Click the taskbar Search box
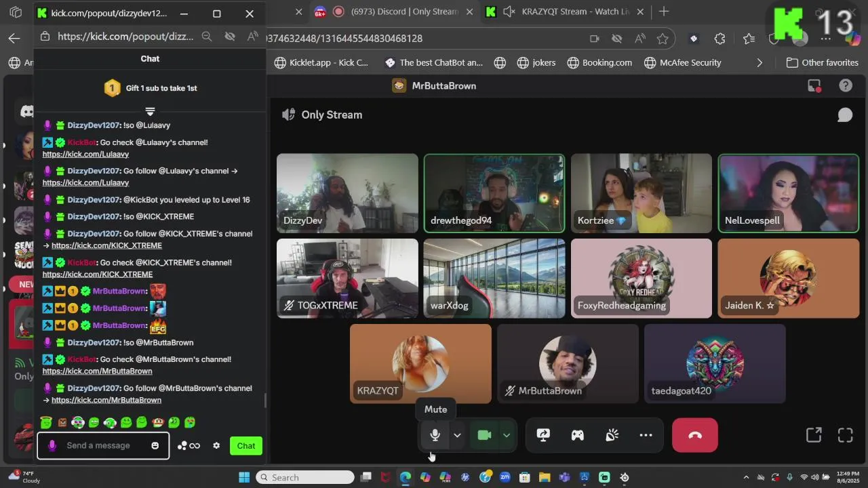 (305, 477)
